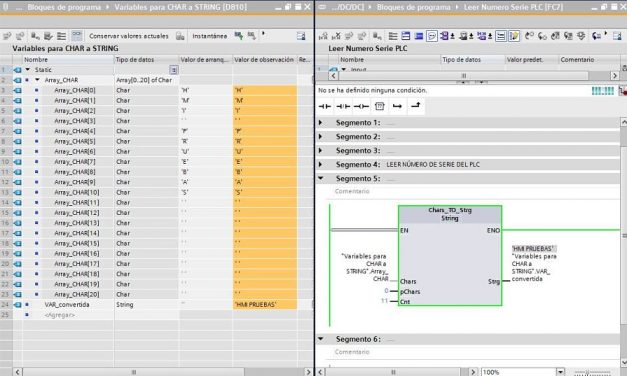
Task: Click the first icon in DB toolbar
Action: coord(7,36)
